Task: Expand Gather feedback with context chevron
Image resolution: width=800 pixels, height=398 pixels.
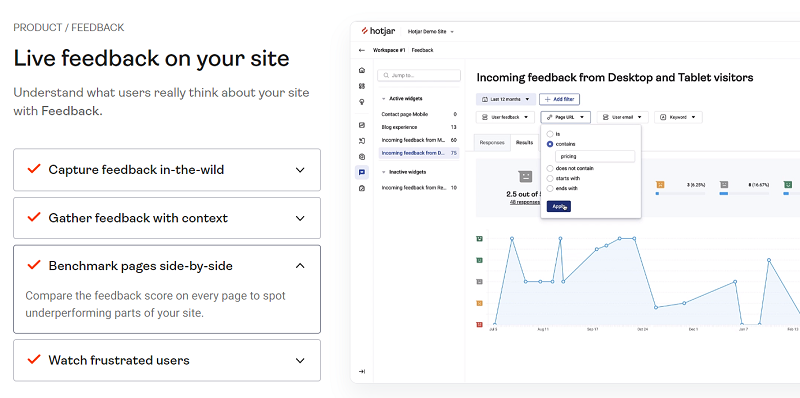Action: (301, 218)
